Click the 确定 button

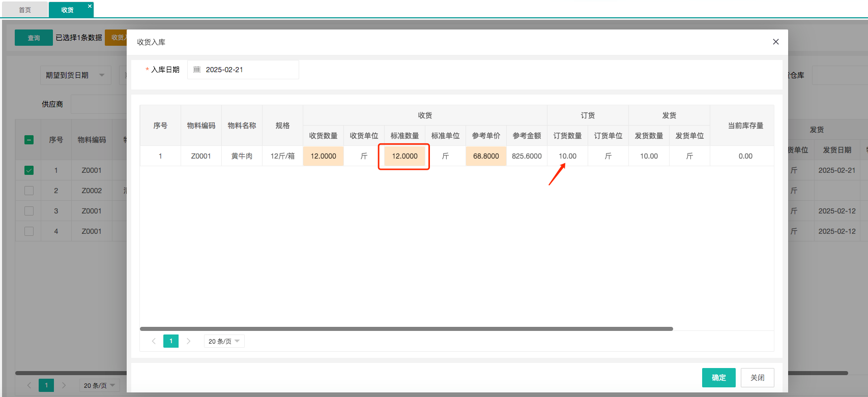pyautogui.click(x=718, y=378)
